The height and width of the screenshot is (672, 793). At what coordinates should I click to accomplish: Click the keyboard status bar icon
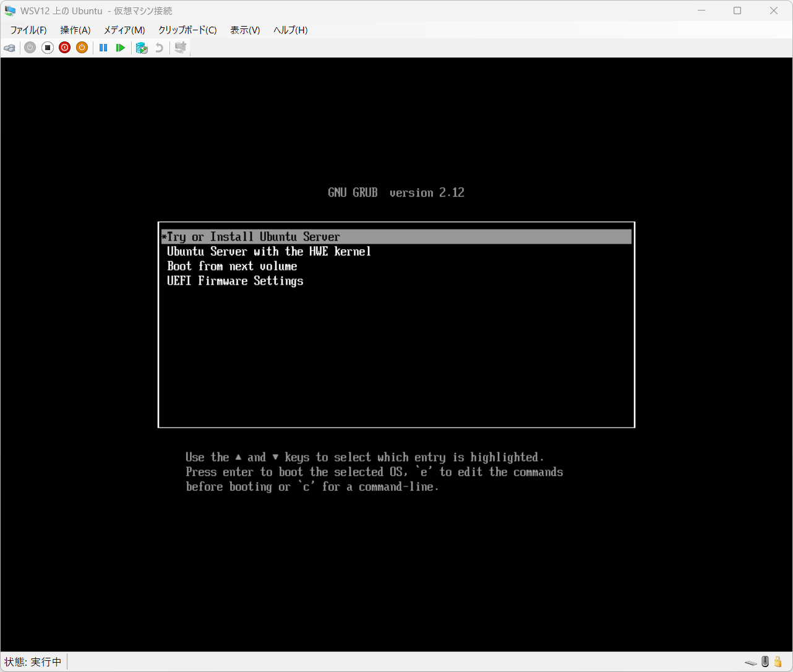point(751,662)
